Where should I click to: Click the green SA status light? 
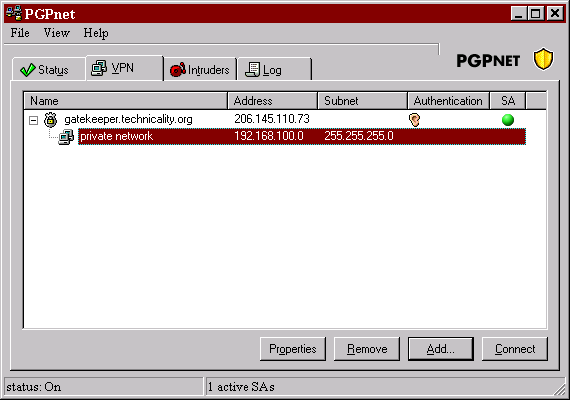(508, 120)
